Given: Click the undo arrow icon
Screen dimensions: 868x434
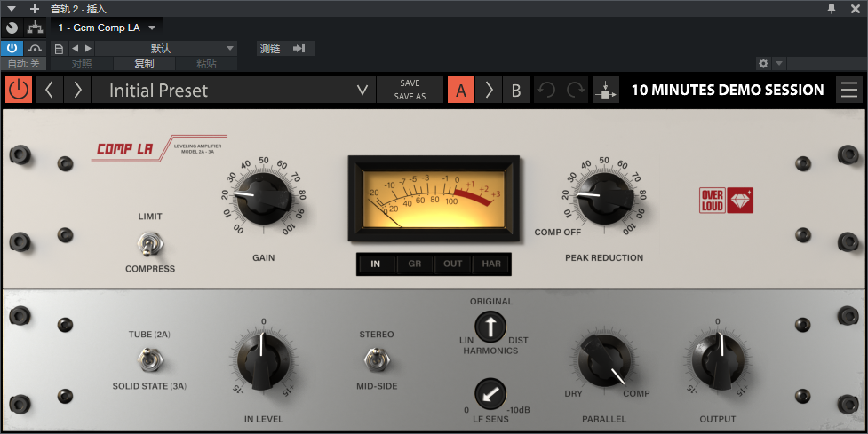Looking at the screenshot, I should [547, 90].
